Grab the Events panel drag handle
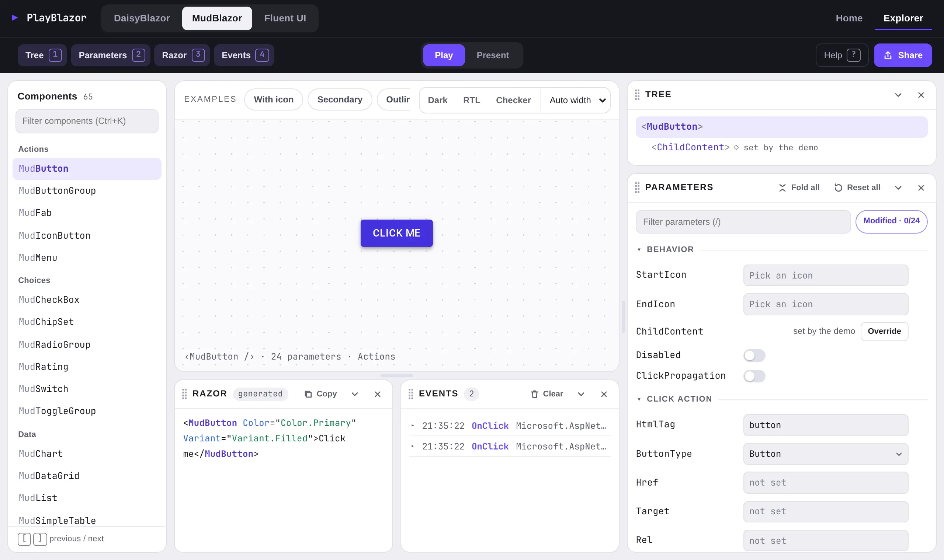 (411, 394)
